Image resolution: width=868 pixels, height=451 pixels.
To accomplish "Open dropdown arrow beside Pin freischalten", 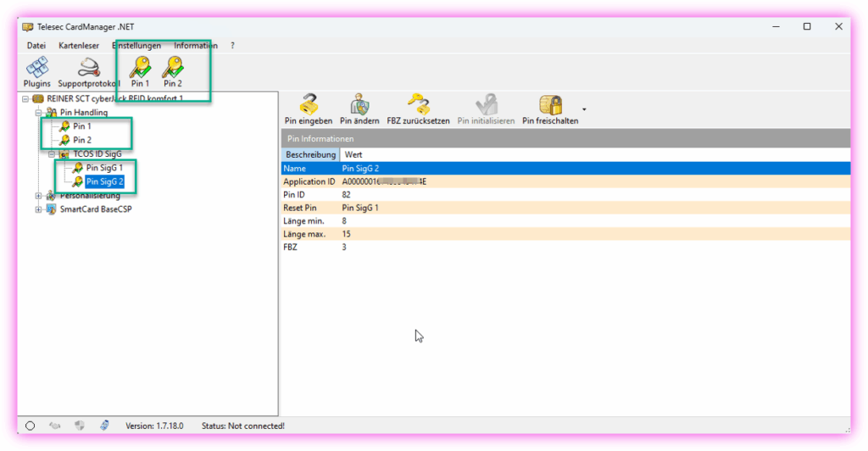I will coord(584,109).
